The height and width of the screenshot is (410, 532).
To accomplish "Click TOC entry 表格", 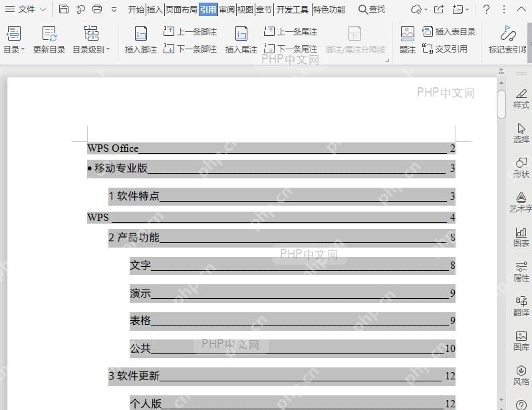I will [293, 321].
